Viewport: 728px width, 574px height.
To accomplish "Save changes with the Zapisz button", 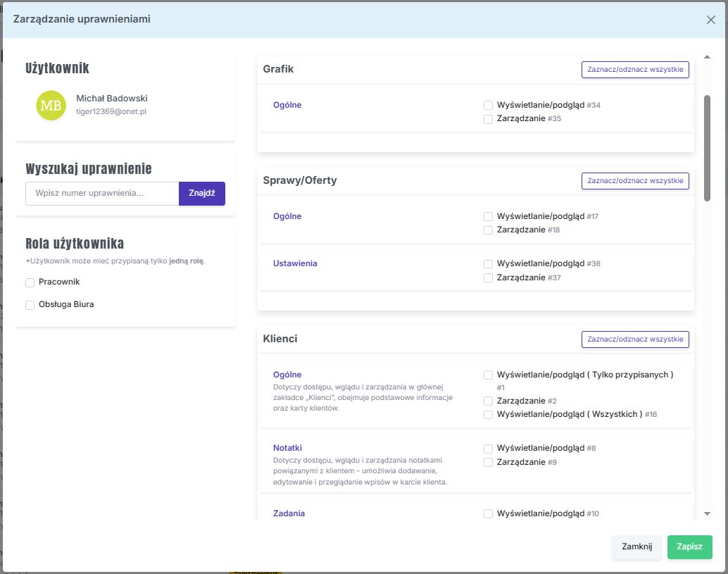I will coord(689,547).
